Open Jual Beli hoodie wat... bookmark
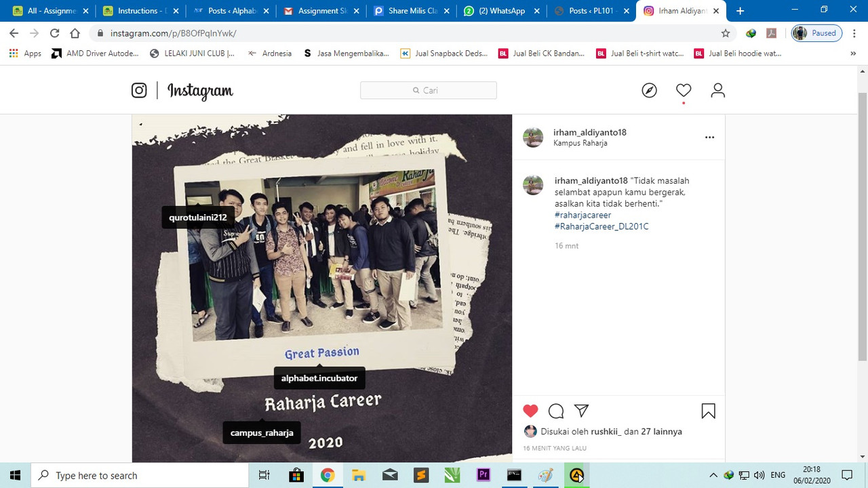Image resolution: width=868 pixels, height=488 pixels. (x=738, y=54)
